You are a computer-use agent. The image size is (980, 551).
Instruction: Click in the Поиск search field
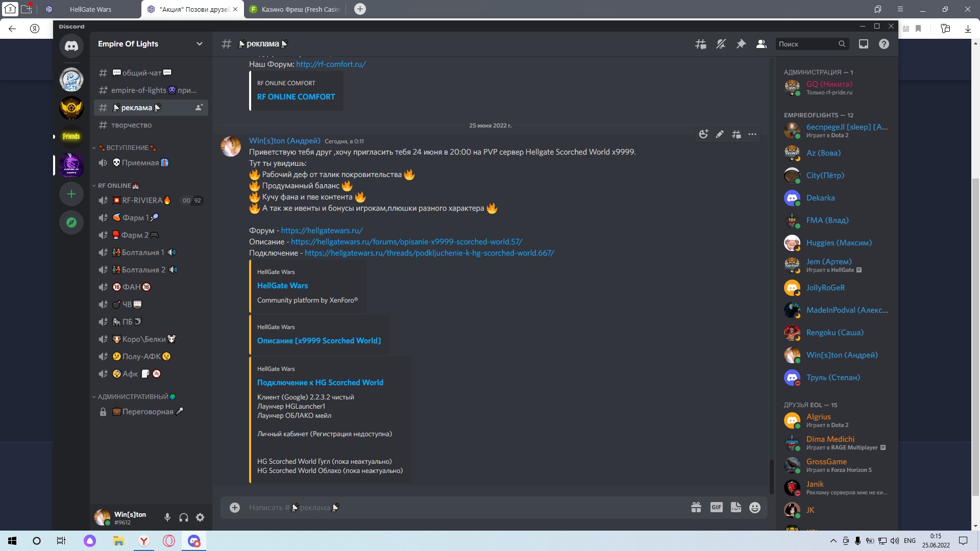[812, 44]
